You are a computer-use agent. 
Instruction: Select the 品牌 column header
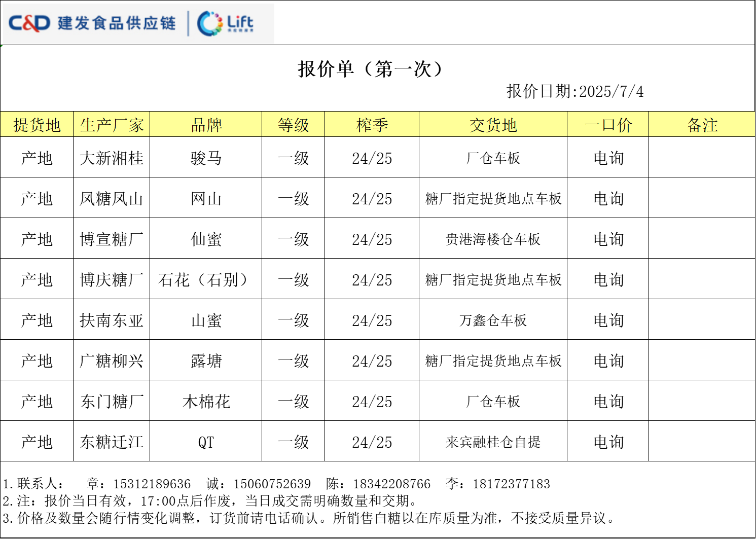206,125
